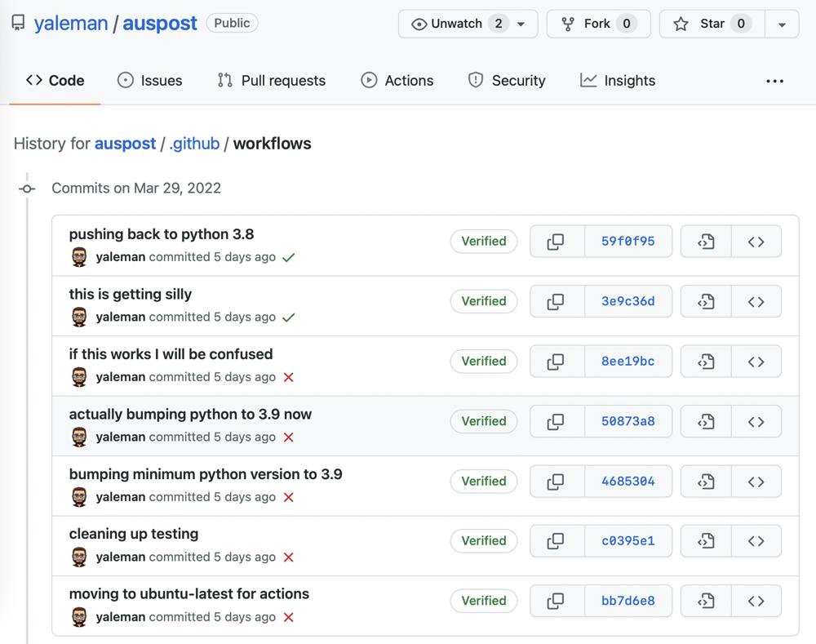The image size is (816, 644).
Task: Open 'bumping minimum python version to 3.9' commit
Action: tap(206, 474)
